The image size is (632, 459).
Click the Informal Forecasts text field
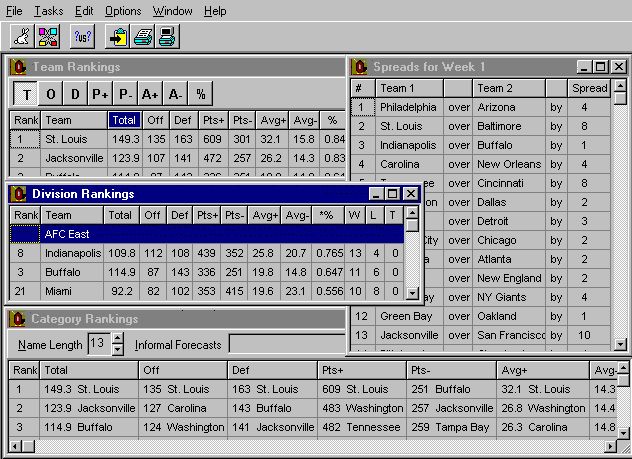[287, 345]
